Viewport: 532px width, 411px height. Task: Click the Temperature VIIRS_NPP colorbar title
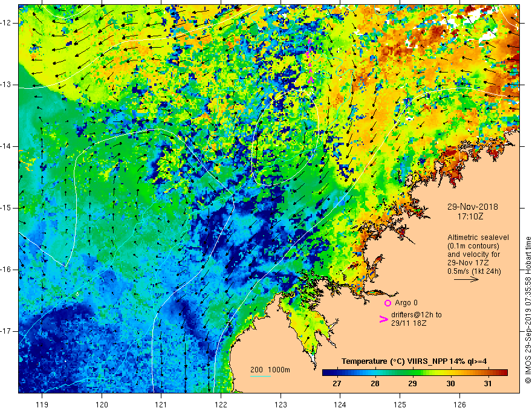(x=414, y=361)
